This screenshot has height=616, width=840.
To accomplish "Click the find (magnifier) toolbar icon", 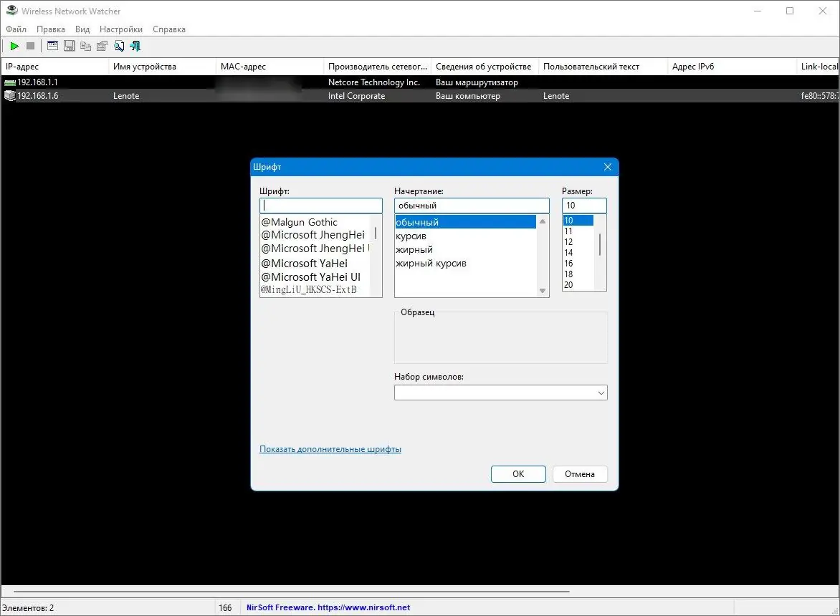I will 119,46.
